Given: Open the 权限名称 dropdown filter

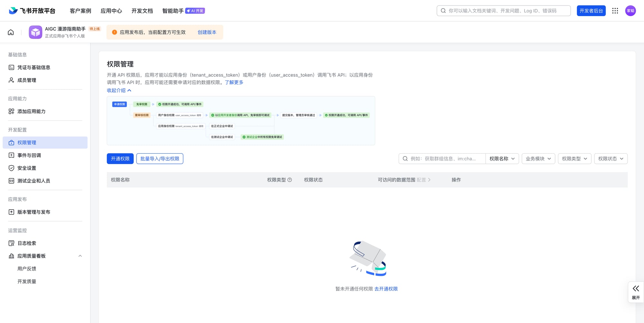Looking at the screenshot, I should pyautogui.click(x=502, y=159).
